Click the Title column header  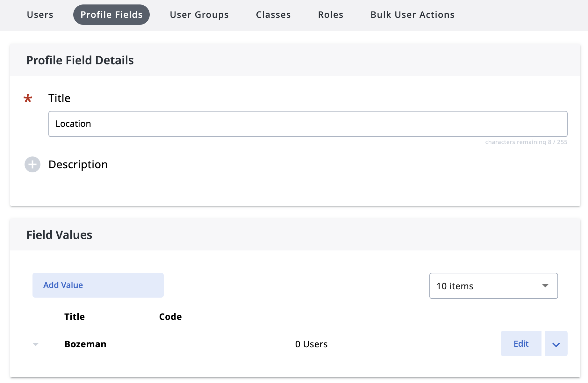coord(75,317)
